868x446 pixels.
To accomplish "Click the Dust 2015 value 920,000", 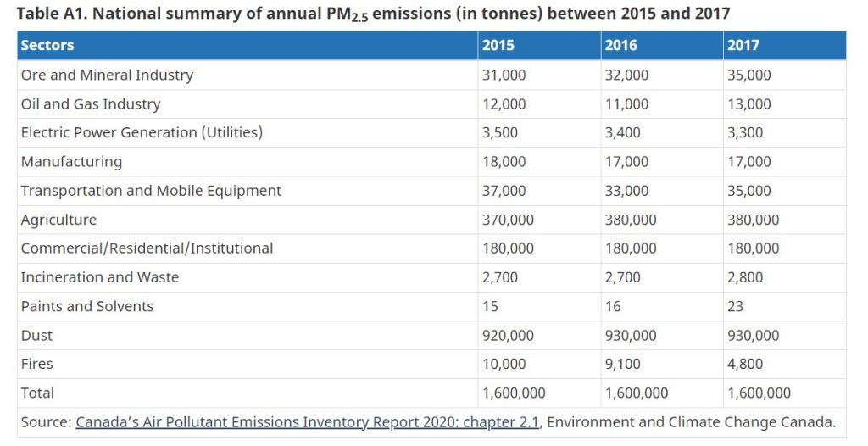I will [508, 336].
